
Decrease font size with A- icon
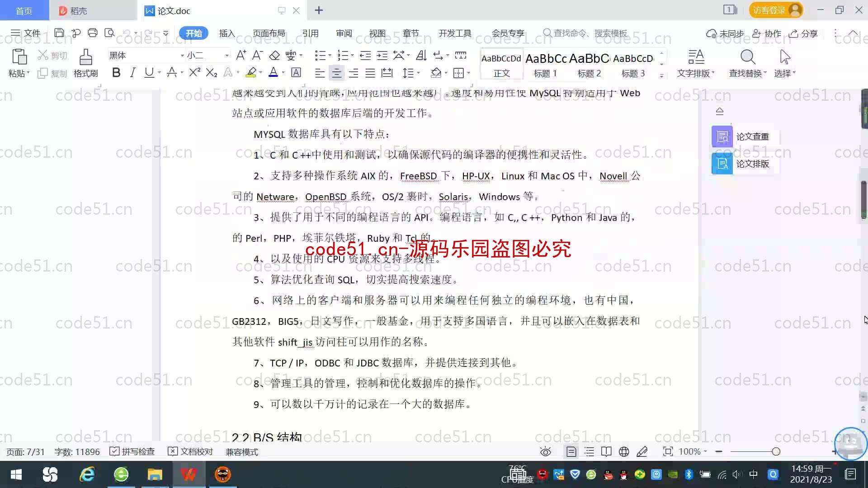pos(257,55)
